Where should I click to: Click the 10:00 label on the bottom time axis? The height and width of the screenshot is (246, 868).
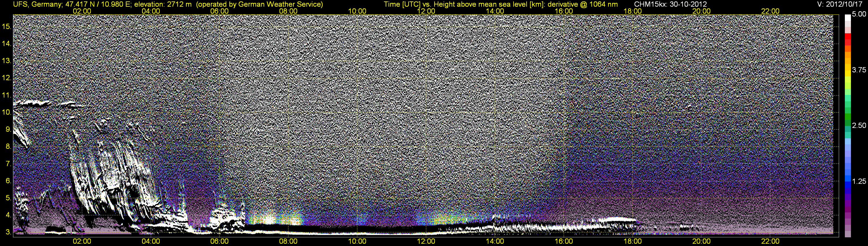357,241
